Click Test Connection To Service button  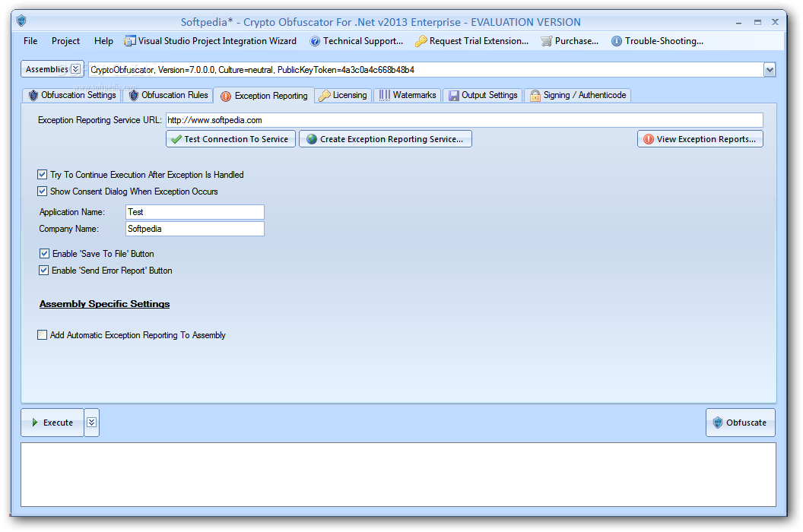pos(230,139)
